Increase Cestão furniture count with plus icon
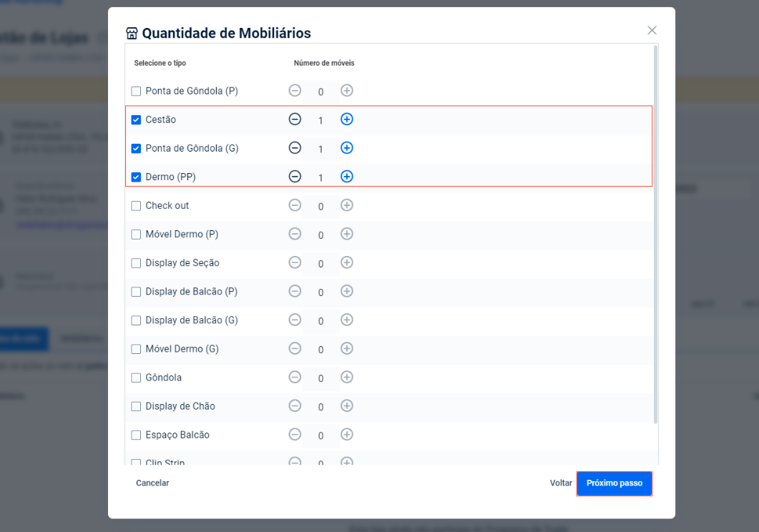The image size is (759, 532). [347, 119]
